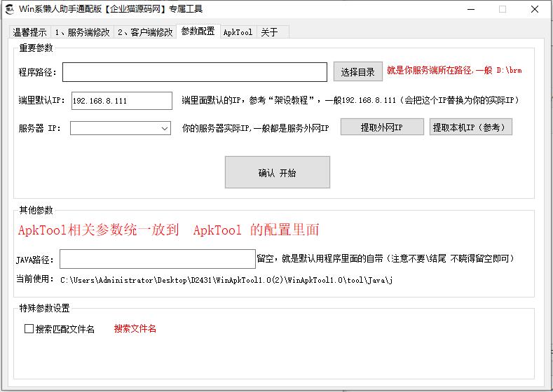Show the 关于 tab

click(269, 32)
